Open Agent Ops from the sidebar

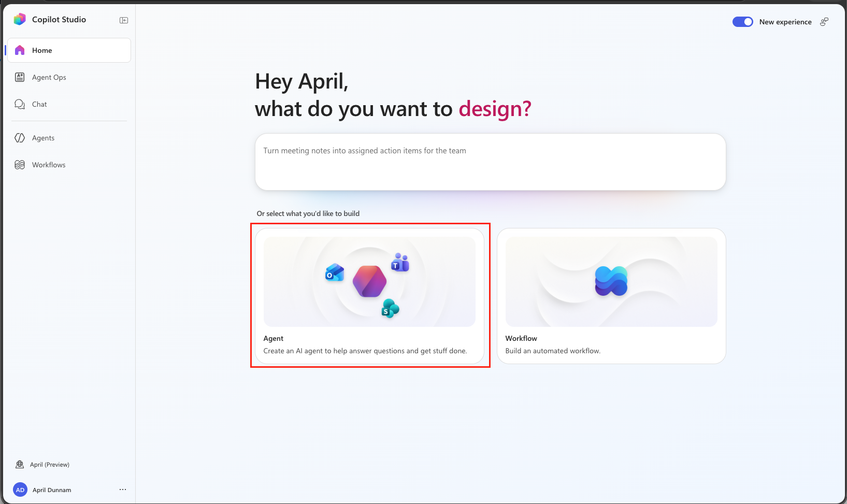[x=69, y=77]
